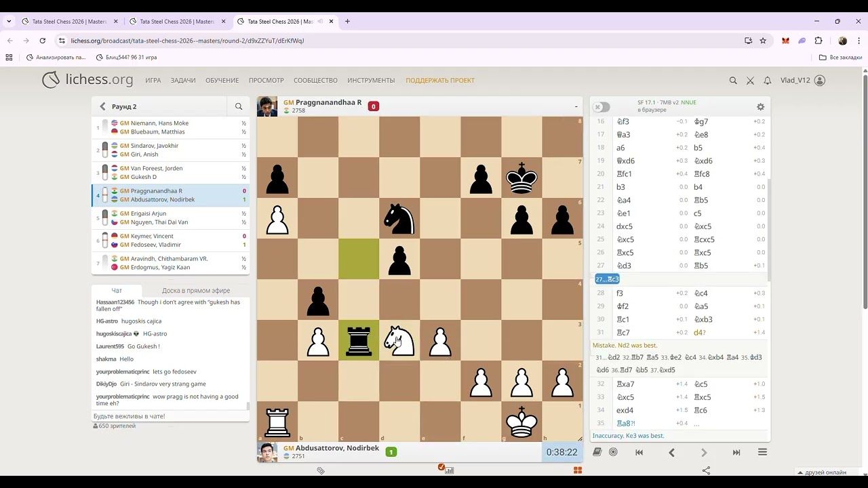Switch to Доска в прямом эфире tab
Viewport: 868px width, 488px height.
196,290
